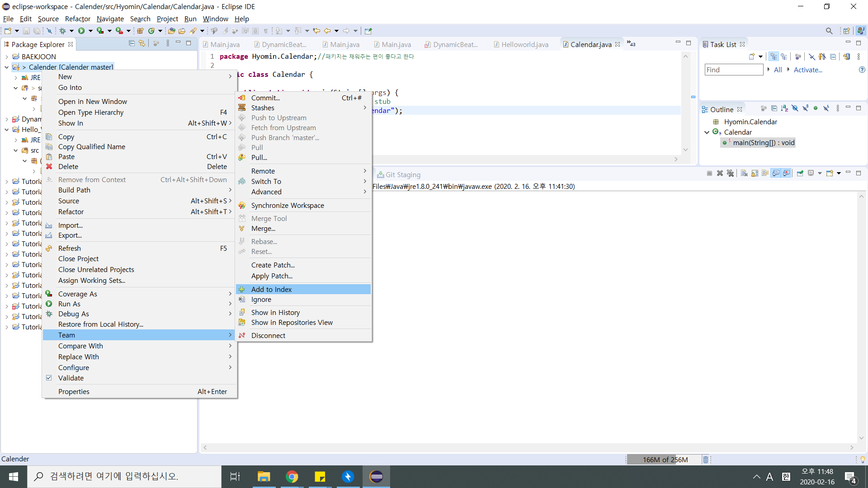Collapse the Calendar class in Outline
Viewport: 868px width, 488px height.
coord(707,132)
